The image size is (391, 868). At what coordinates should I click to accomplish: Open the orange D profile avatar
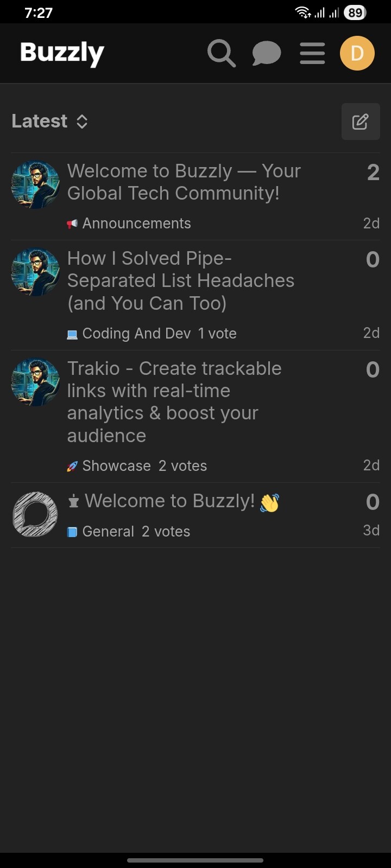[x=357, y=53]
